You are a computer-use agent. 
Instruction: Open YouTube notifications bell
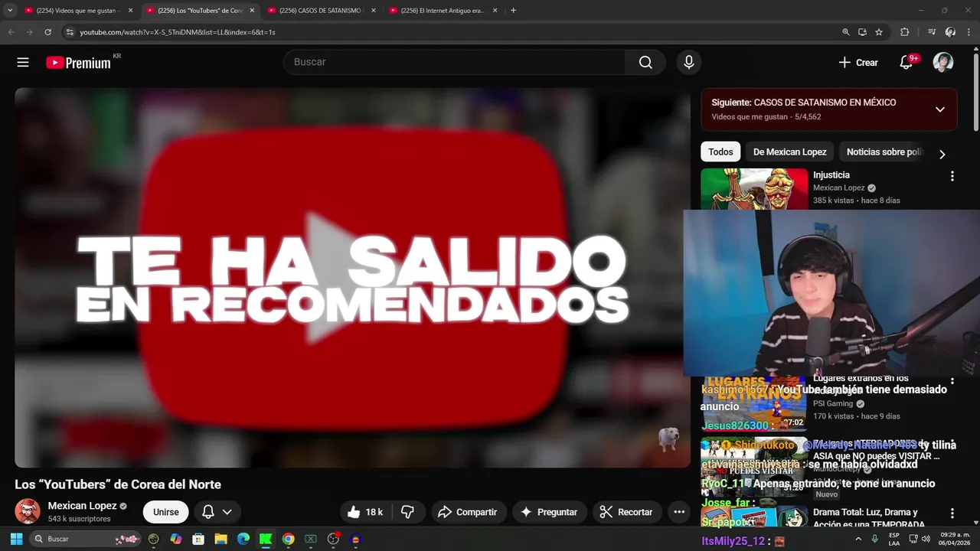point(906,63)
